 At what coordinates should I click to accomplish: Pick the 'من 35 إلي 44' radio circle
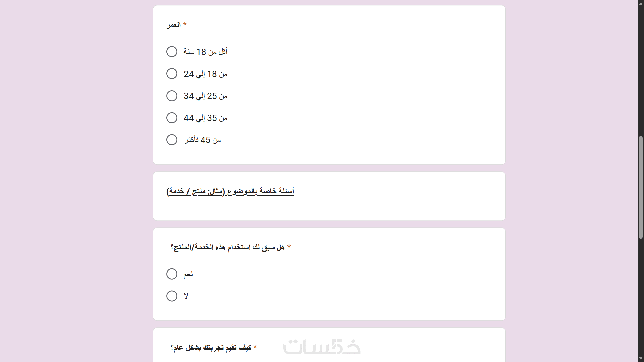click(172, 118)
